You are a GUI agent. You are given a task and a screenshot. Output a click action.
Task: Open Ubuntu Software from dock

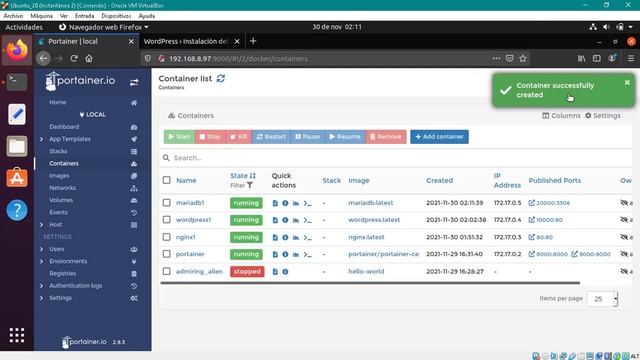coord(17,178)
